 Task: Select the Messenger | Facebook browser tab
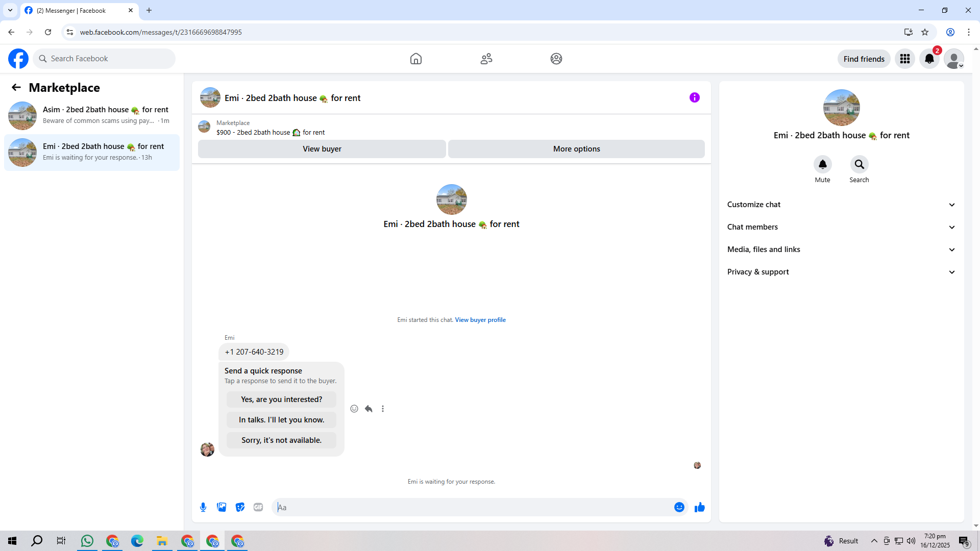[80, 10]
